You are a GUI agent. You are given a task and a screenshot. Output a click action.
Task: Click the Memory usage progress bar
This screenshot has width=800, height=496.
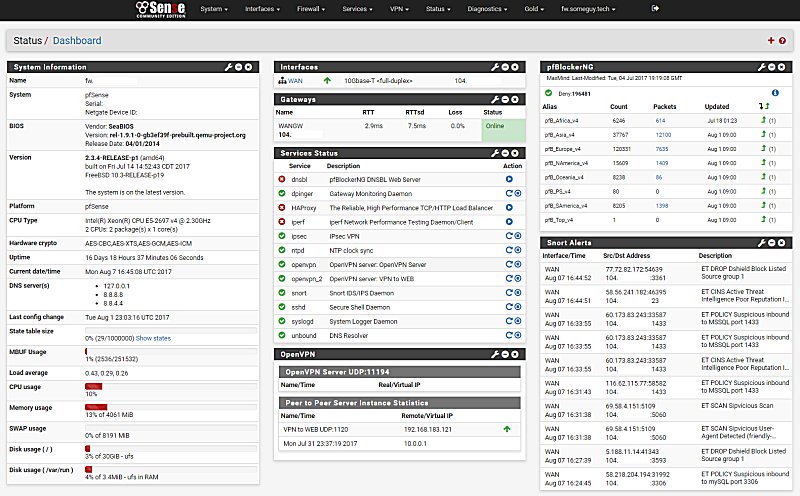(x=170, y=407)
